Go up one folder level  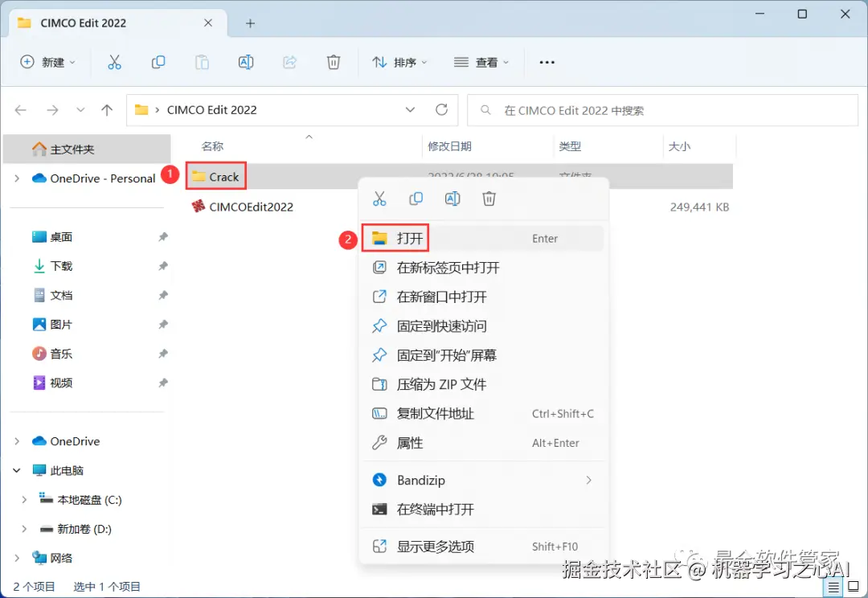coord(107,110)
